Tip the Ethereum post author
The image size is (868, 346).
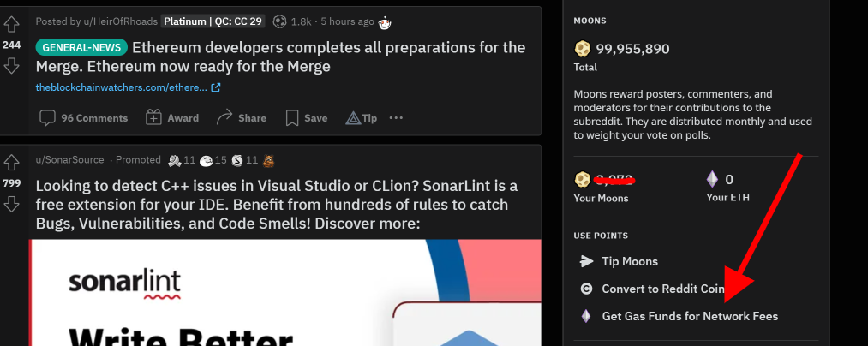(x=361, y=118)
